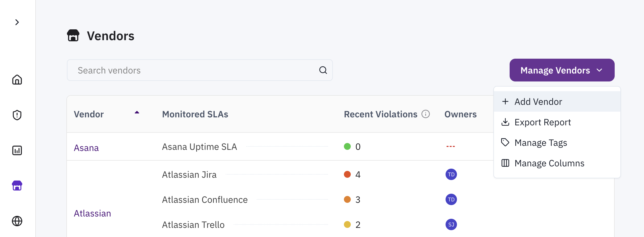
Task: Open Manage Columns menu entry
Action: coord(549,163)
